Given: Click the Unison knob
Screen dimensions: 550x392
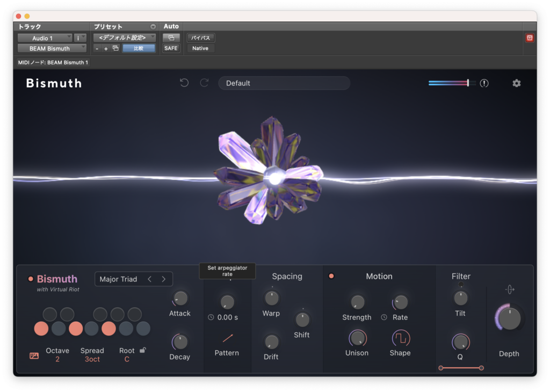Looking at the screenshot, I should (357, 338).
